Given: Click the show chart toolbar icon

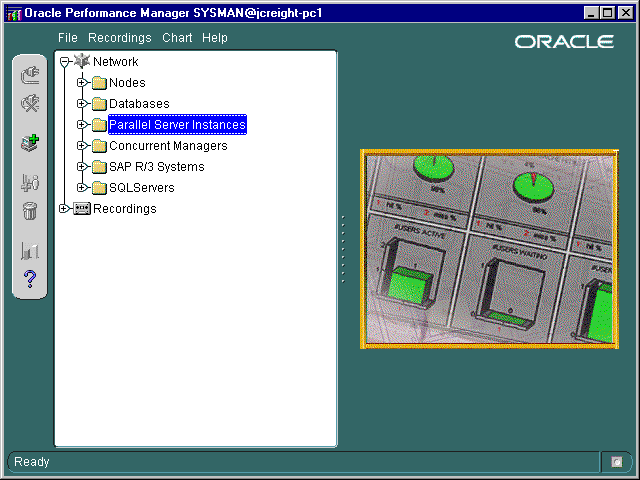Looking at the screenshot, I should click(x=29, y=251).
